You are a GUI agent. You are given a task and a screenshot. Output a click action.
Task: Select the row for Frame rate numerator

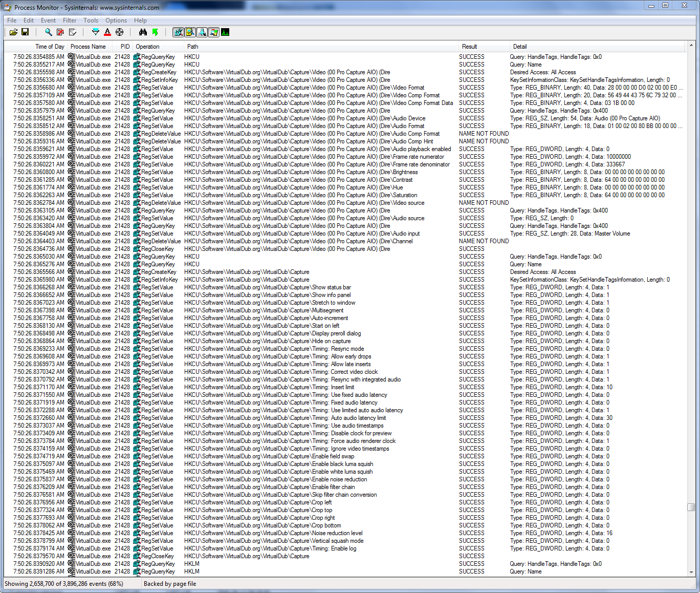(345, 157)
